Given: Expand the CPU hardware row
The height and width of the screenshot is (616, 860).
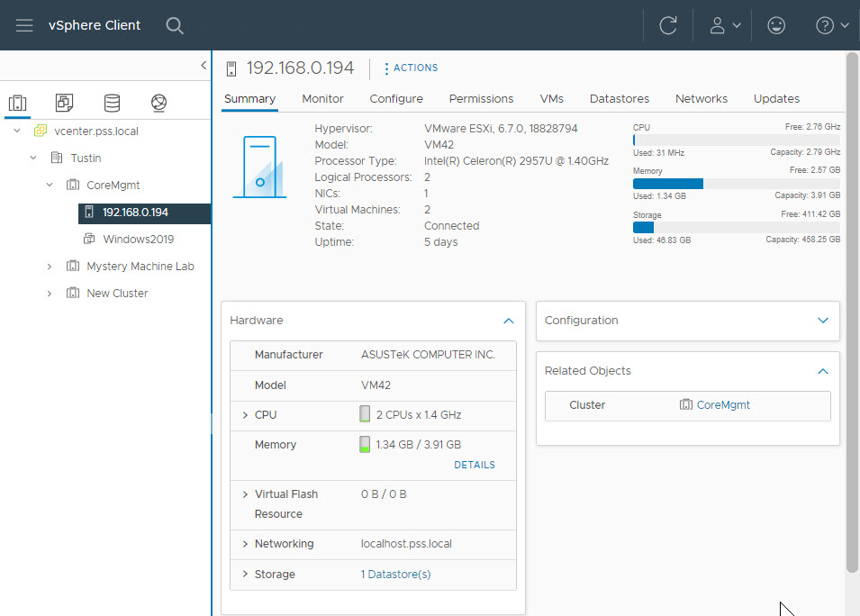Looking at the screenshot, I should [x=245, y=415].
